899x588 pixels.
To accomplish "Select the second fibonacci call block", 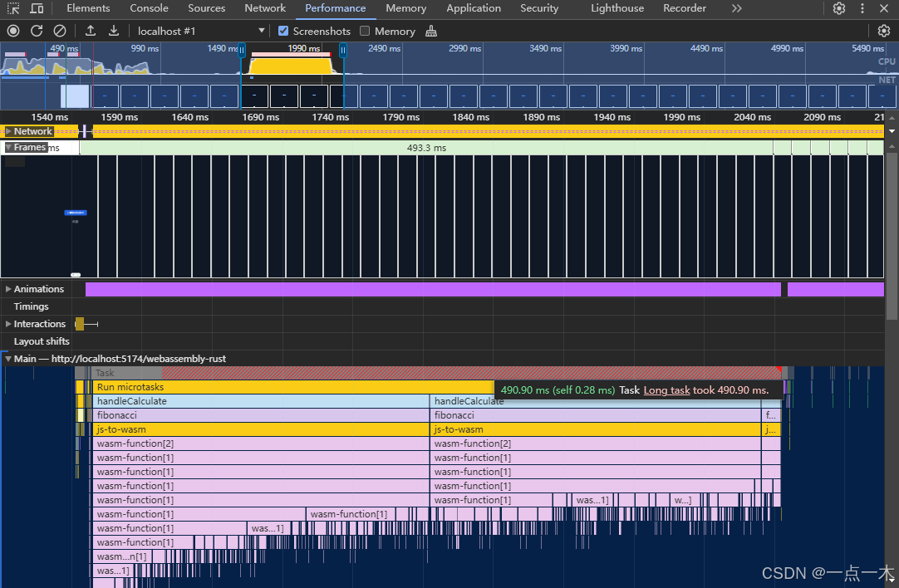I will point(595,415).
